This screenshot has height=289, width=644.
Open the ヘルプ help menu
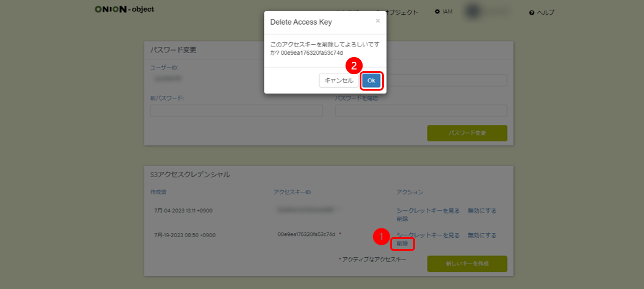[x=542, y=12]
